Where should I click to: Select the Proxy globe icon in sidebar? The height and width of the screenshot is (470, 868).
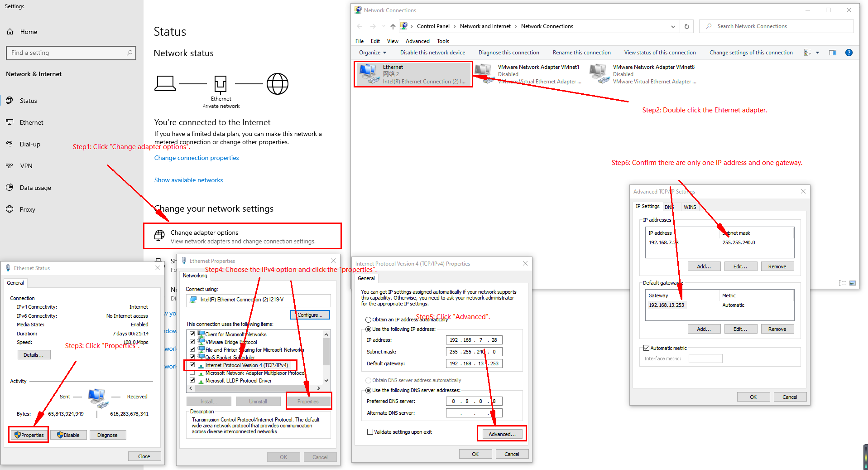pyautogui.click(x=10, y=209)
